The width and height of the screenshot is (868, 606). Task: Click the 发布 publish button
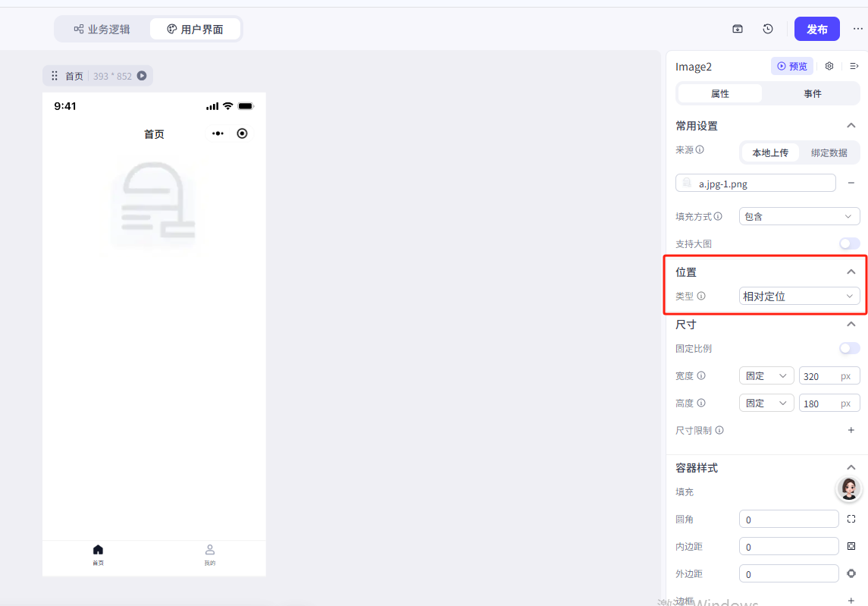tap(816, 29)
